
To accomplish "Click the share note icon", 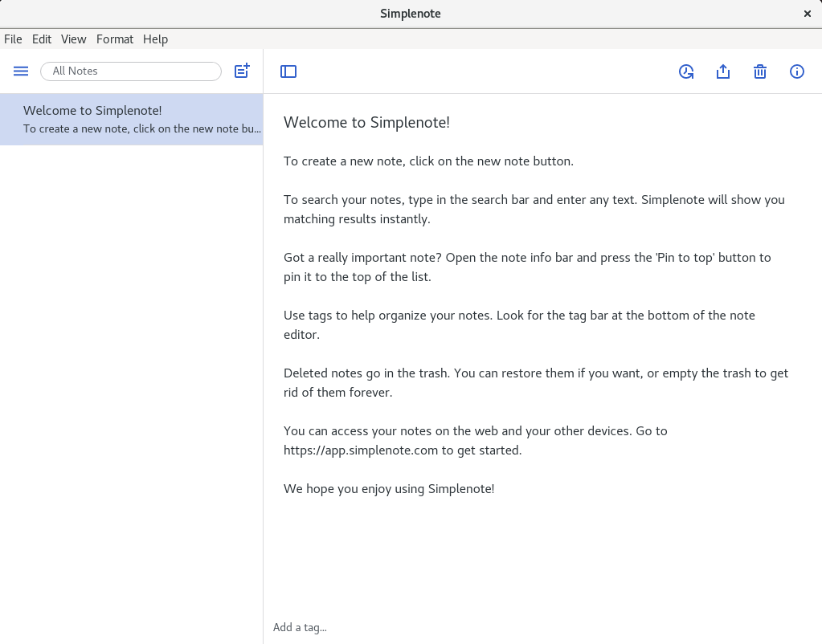I will pos(723,71).
